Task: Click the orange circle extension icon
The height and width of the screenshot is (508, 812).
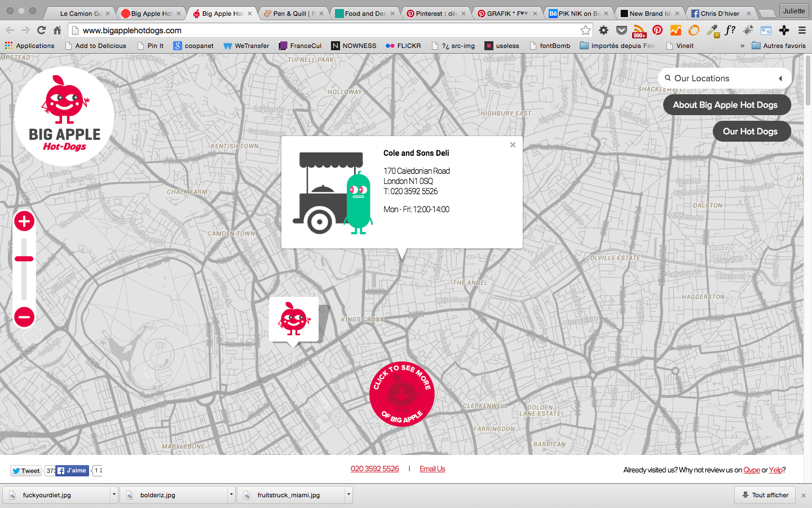Action: [694, 30]
